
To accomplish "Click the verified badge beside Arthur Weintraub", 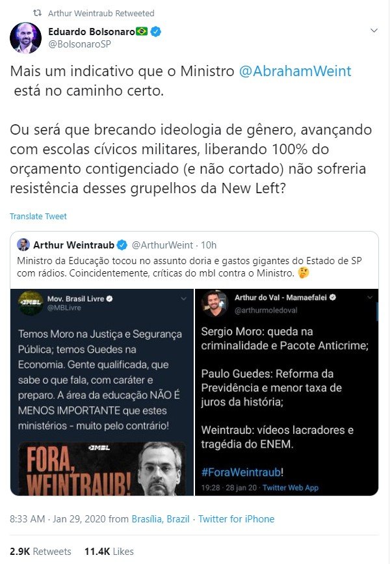I will 122,245.
